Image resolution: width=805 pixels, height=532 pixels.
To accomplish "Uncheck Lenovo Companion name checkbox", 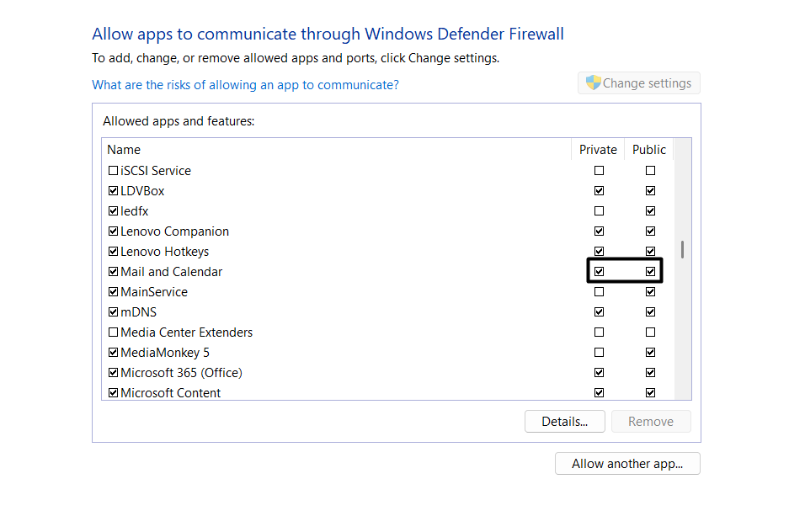I will pyautogui.click(x=114, y=231).
